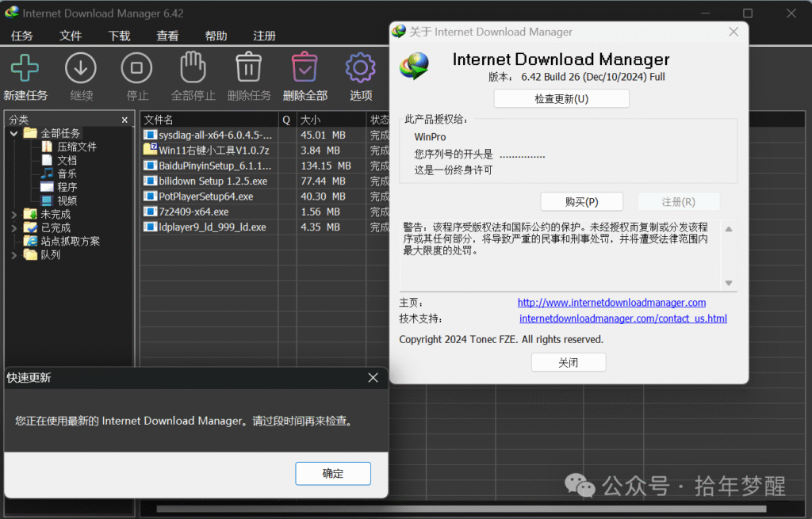
Task: Click the 134.15 MB size cell
Action: tap(326, 166)
